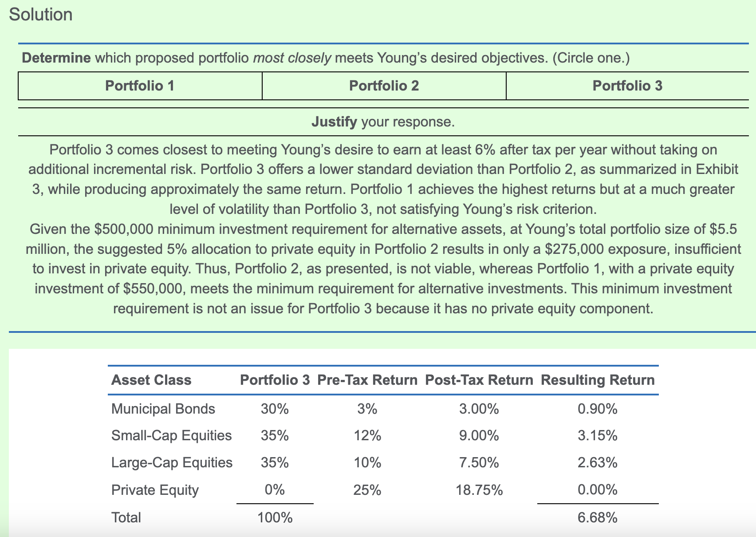Select the Large-Cap Equities row label
Image resolution: width=756 pixels, height=537 pixels.
click(172, 462)
